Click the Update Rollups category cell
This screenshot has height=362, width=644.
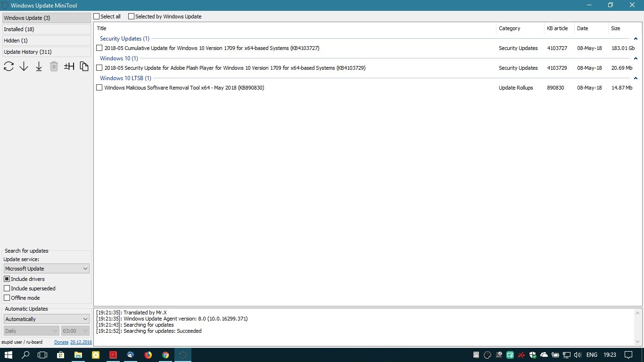tap(516, 88)
